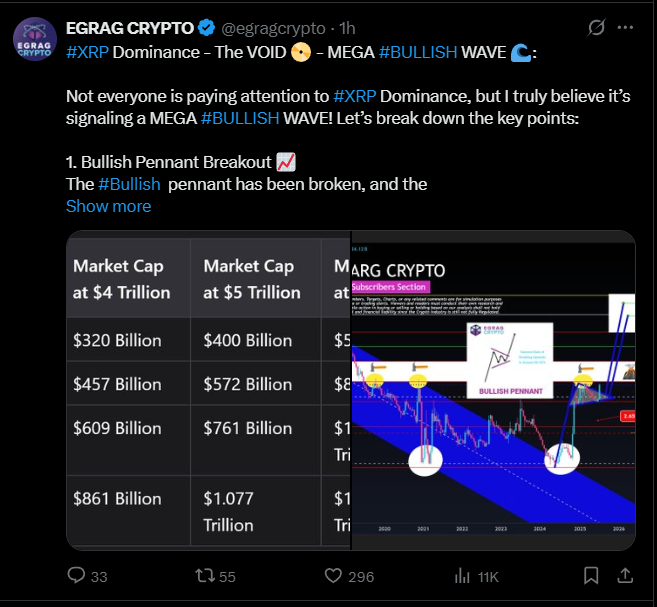
Task: Click the @egragcrypto handle
Action: tap(273, 28)
